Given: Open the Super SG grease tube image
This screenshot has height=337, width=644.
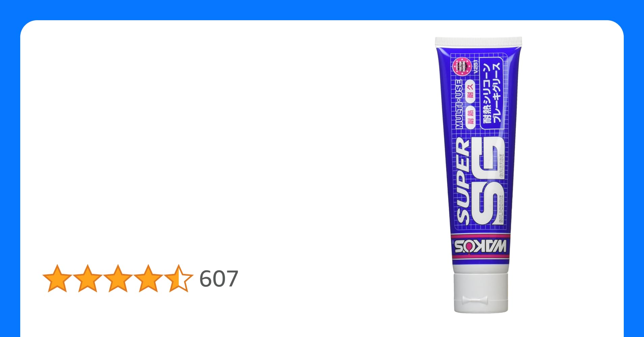Looking at the screenshot, I should pos(479,175).
